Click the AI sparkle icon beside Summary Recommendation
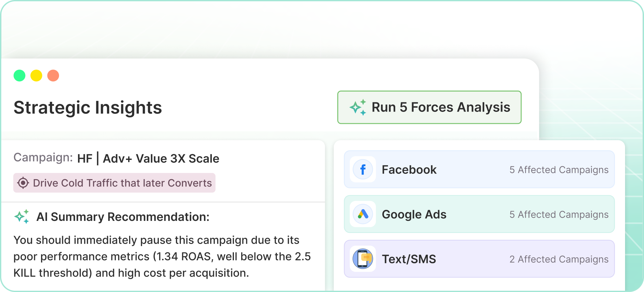 click(22, 217)
